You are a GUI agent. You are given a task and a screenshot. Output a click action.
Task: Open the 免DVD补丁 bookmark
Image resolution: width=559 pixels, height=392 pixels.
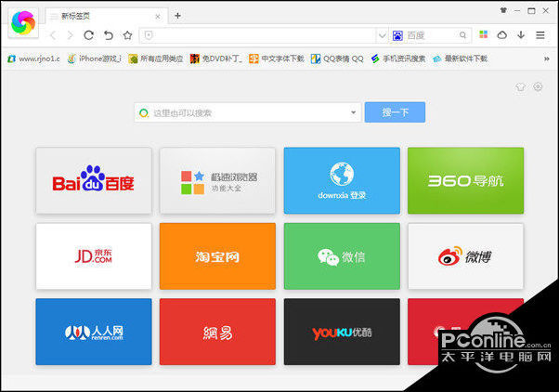point(216,59)
